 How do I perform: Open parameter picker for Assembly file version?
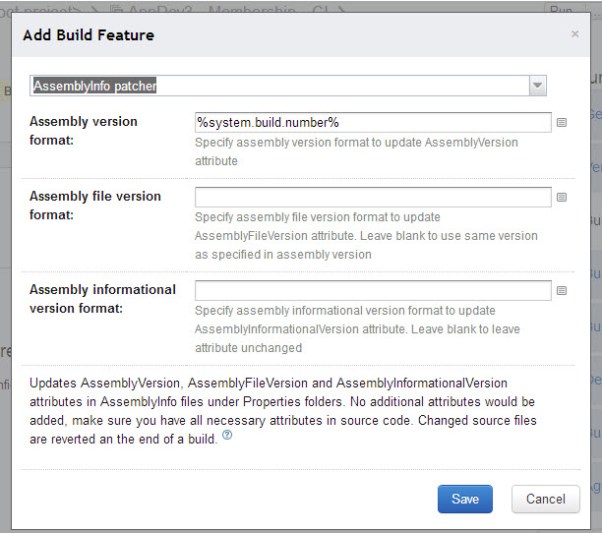click(561, 197)
